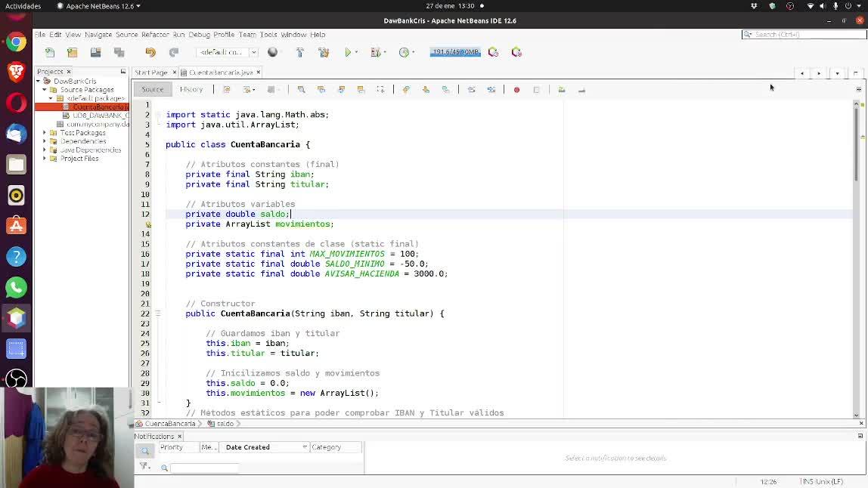The image size is (868, 488).
Task: Switch editor to History view
Action: 191,89
